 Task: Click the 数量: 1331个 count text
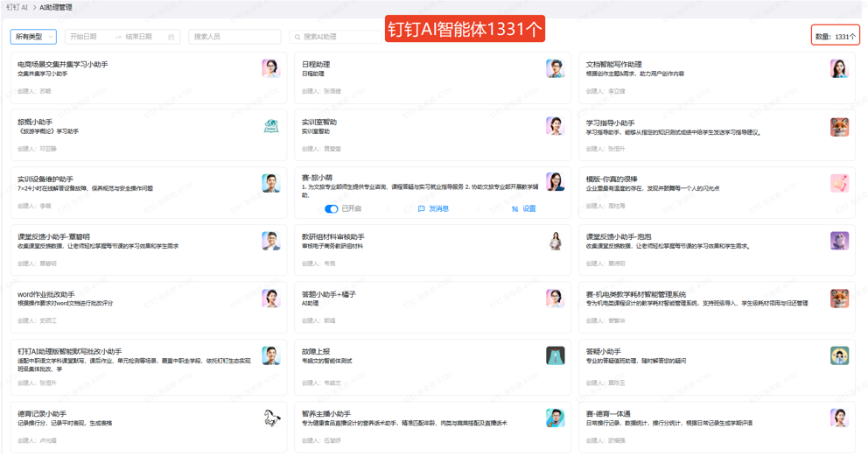[x=836, y=37]
